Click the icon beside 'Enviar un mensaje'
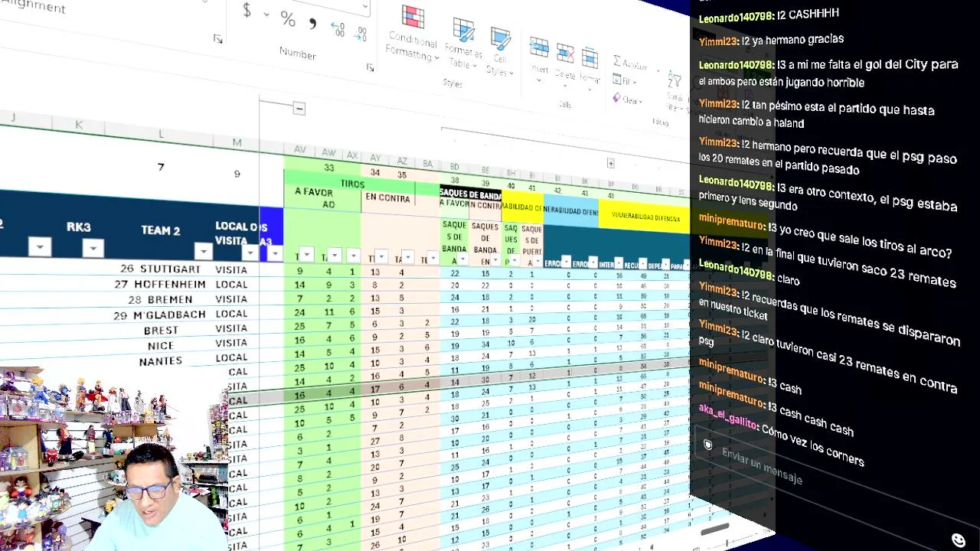The image size is (980, 551). (x=708, y=445)
